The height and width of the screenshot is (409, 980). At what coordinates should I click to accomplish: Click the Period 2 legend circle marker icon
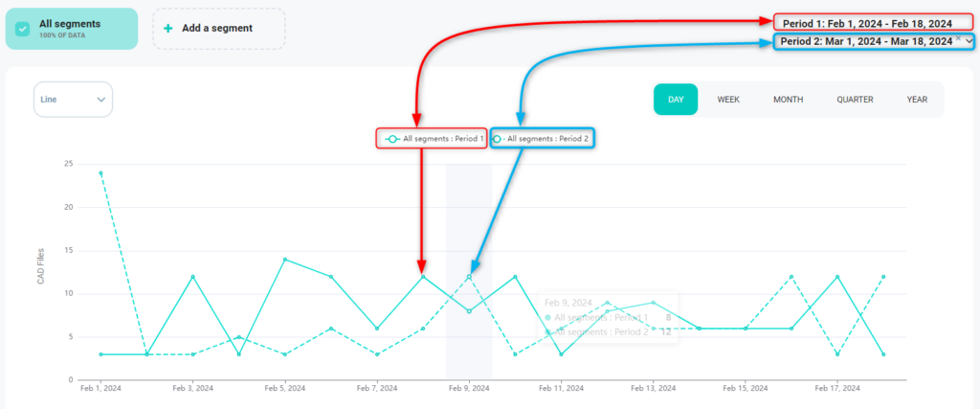pyautogui.click(x=498, y=139)
